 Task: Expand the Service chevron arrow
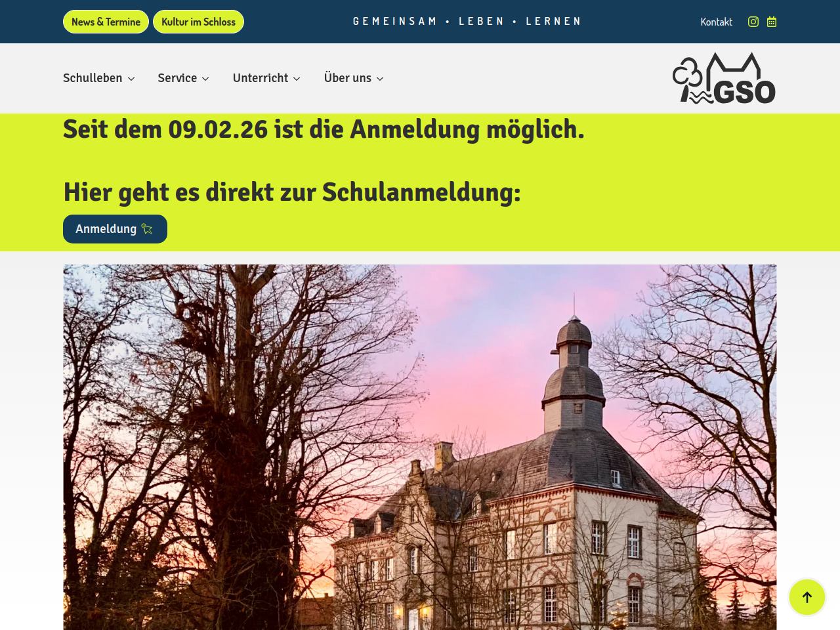[x=205, y=79]
